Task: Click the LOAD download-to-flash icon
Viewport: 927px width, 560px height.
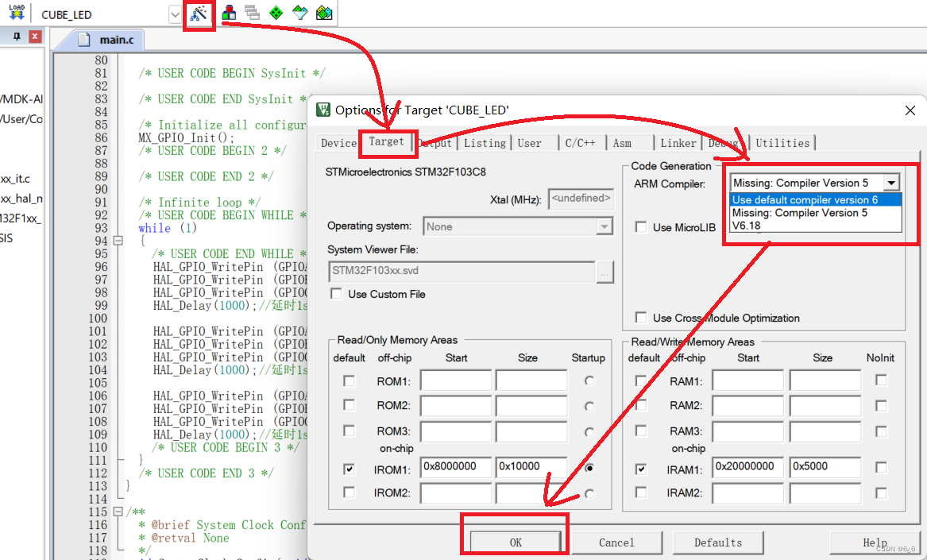Action: 17,13
